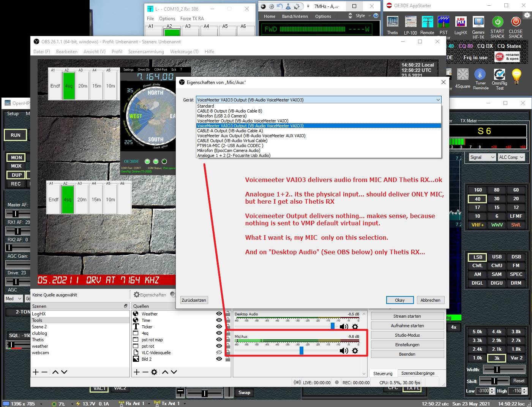Choose FT991A-MIC USB Audio CODEC device
The height and width of the screenshot is (407, 532).
pos(319,146)
